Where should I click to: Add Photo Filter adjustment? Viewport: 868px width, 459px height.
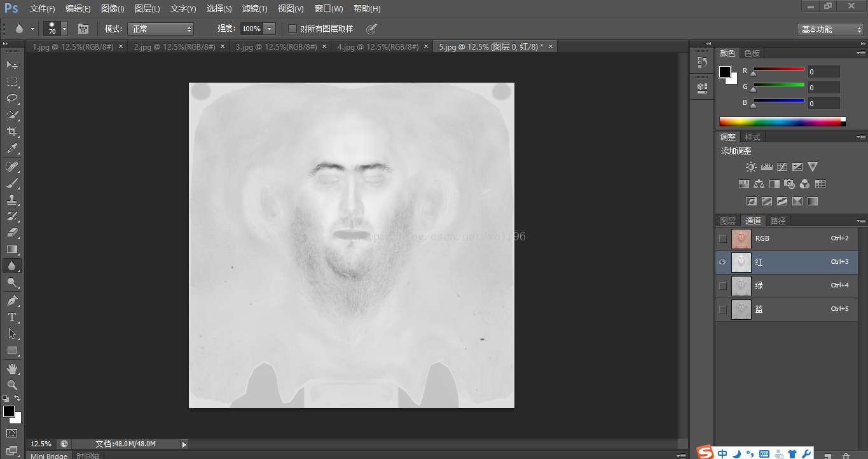(790, 184)
